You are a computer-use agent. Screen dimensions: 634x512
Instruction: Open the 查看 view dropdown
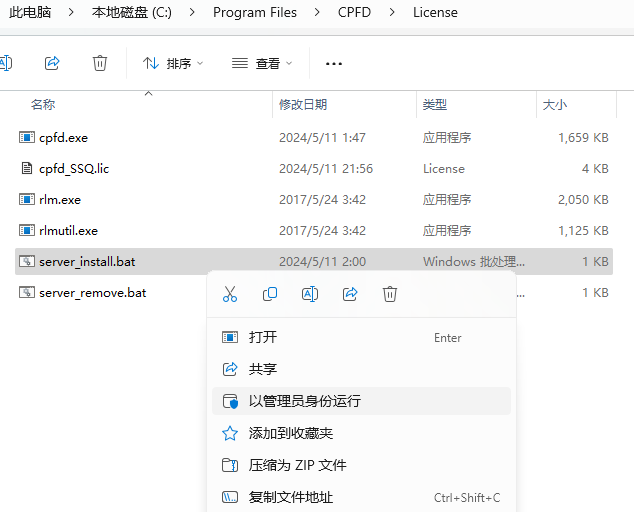pyautogui.click(x=262, y=63)
